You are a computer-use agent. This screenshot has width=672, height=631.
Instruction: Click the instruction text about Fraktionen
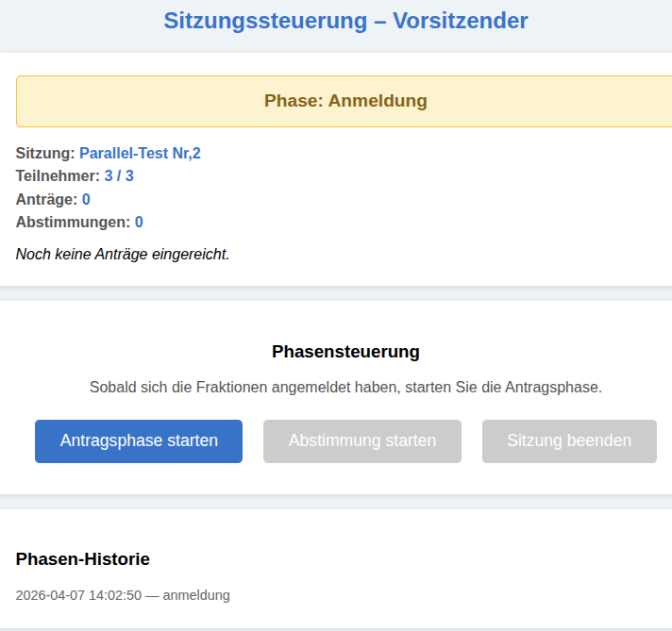(x=345, y=387)
